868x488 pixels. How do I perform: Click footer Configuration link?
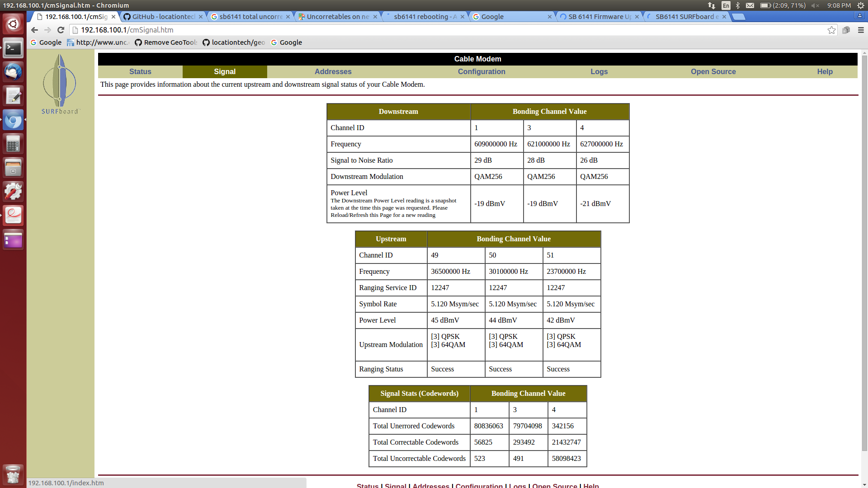tap(479, 486)
